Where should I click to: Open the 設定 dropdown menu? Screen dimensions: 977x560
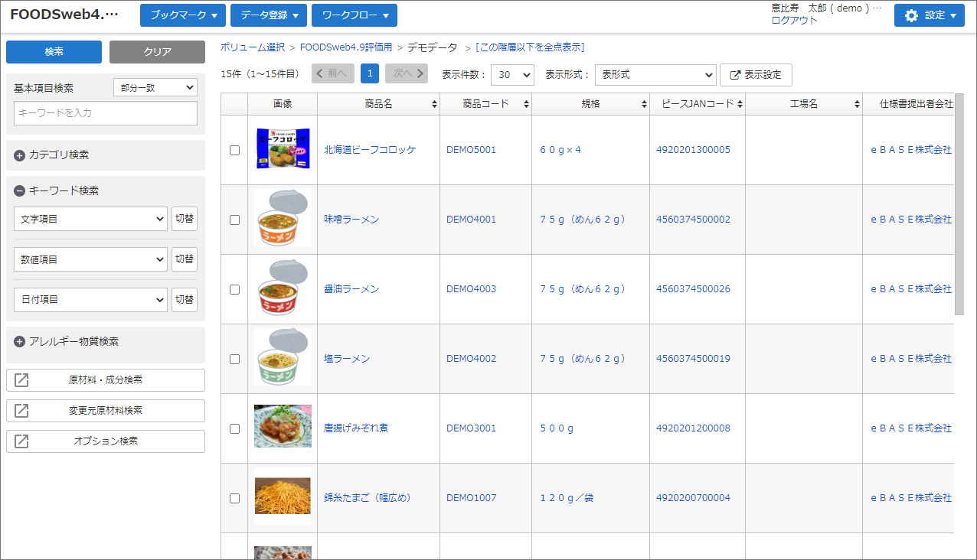930,15
